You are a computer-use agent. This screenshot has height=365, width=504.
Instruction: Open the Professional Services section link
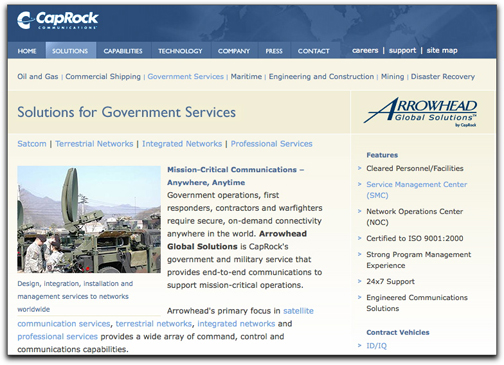(272, 144)
